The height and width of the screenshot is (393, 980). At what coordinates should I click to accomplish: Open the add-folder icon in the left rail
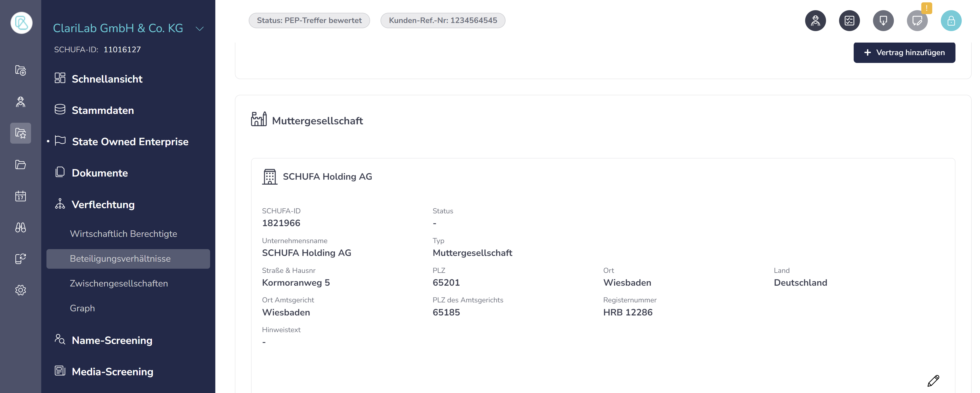tap(21, 71)
